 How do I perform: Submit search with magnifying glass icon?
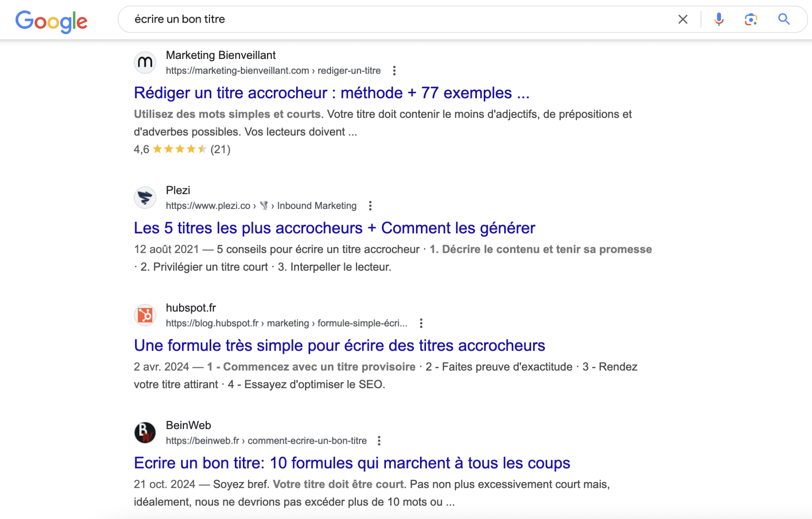coord(784,19)
